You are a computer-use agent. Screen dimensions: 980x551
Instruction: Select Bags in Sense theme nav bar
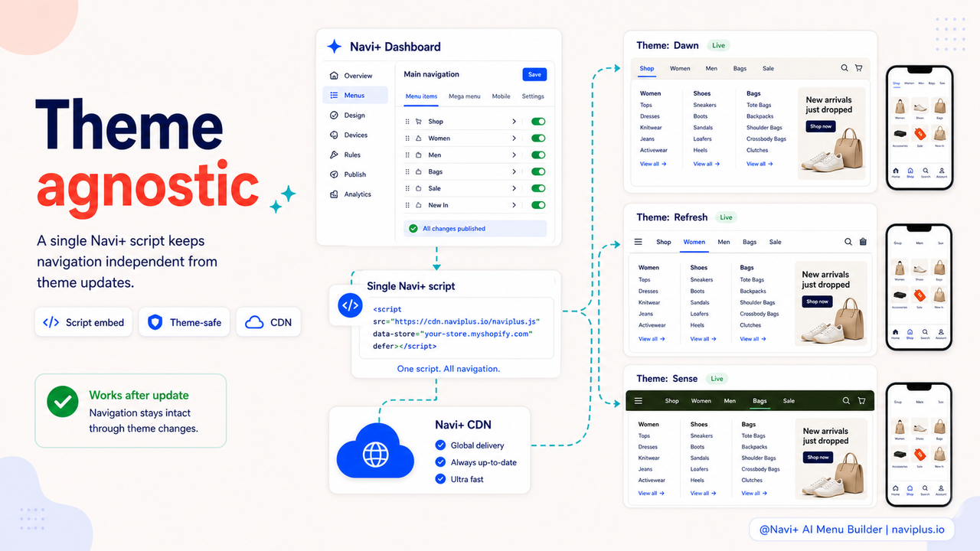[759, 401]
